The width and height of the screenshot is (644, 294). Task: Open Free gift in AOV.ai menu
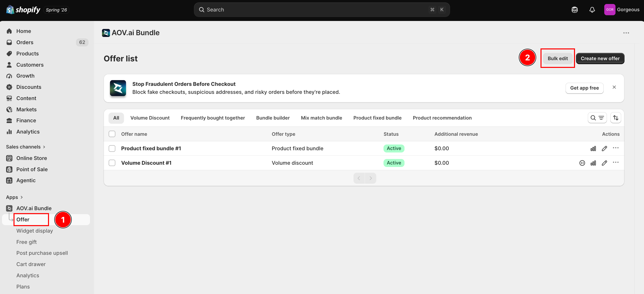coord(26,242)
